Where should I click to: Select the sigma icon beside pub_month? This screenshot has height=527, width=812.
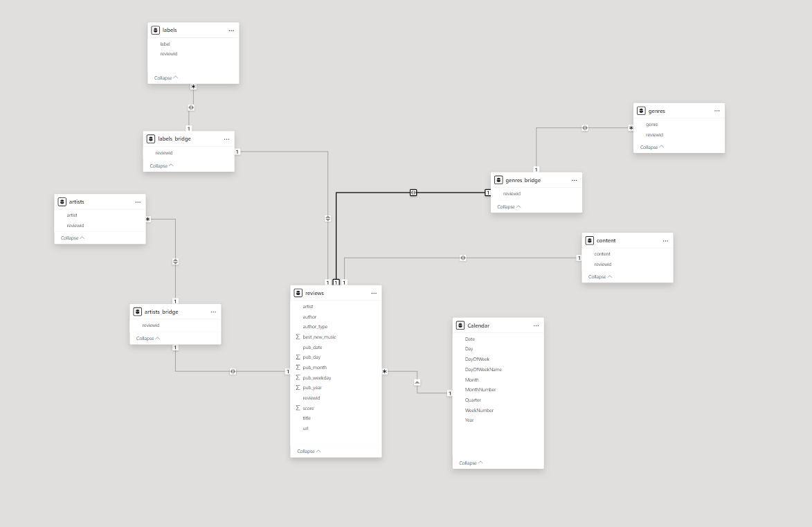tap(298, 368)
